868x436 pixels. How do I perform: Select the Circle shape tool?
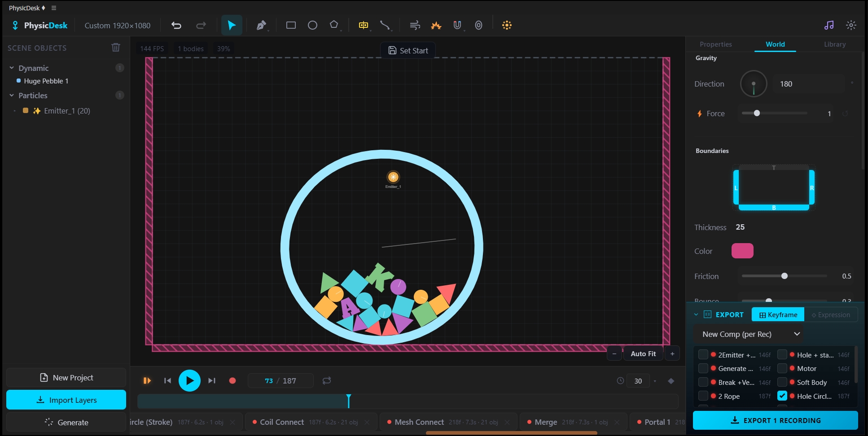312,25
